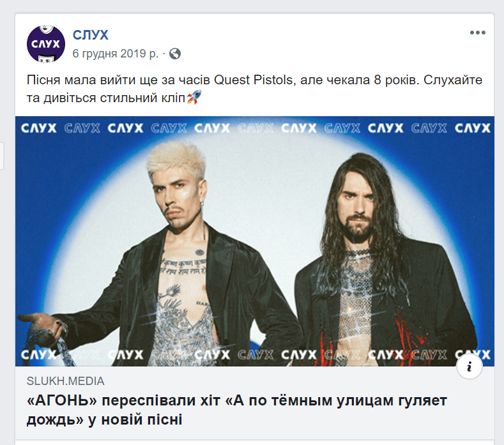Screen dimensions: 504x445
Task: Open the СЛУХ page name link
Action: tap(90, 35)
